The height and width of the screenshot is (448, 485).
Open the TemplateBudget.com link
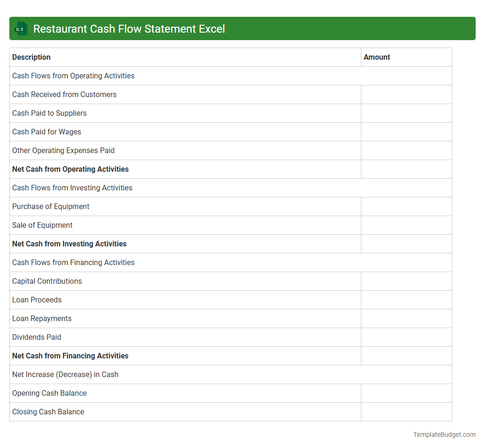444,434
